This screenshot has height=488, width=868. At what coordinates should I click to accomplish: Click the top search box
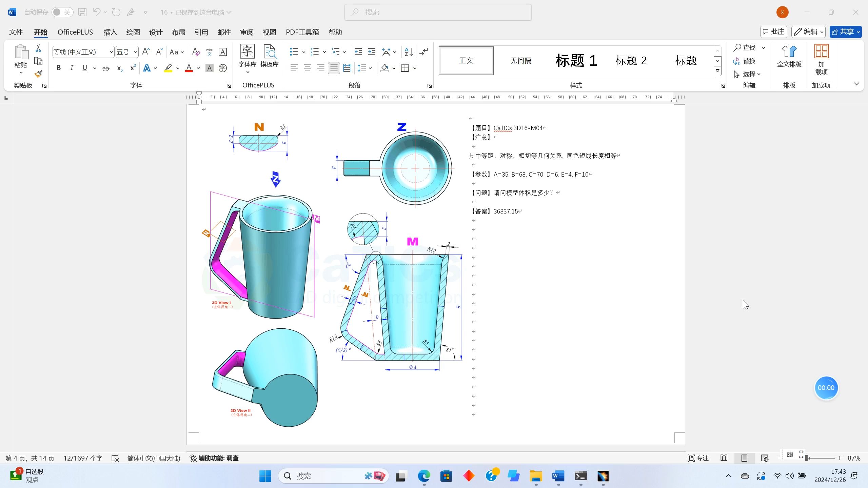437,12
